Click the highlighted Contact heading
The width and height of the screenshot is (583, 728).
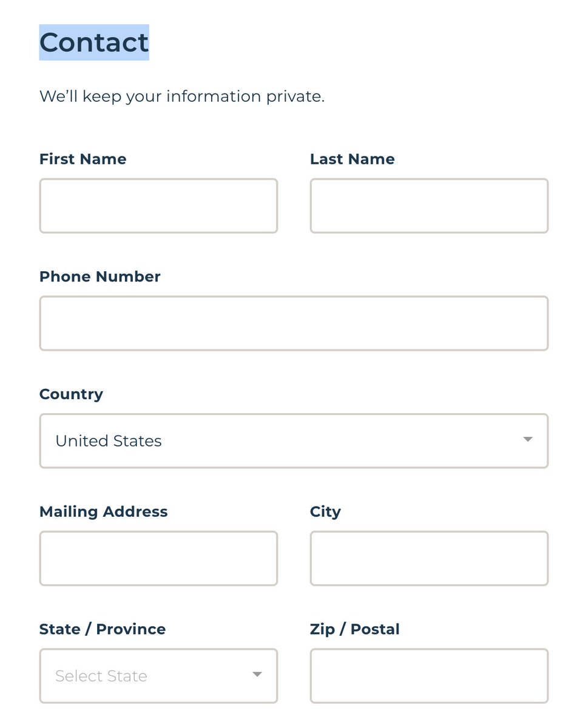pyautogui.click(x=94, y=42)
